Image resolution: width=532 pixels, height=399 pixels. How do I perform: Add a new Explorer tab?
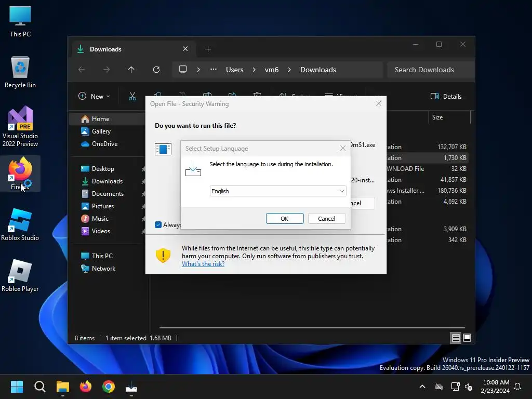208,49
